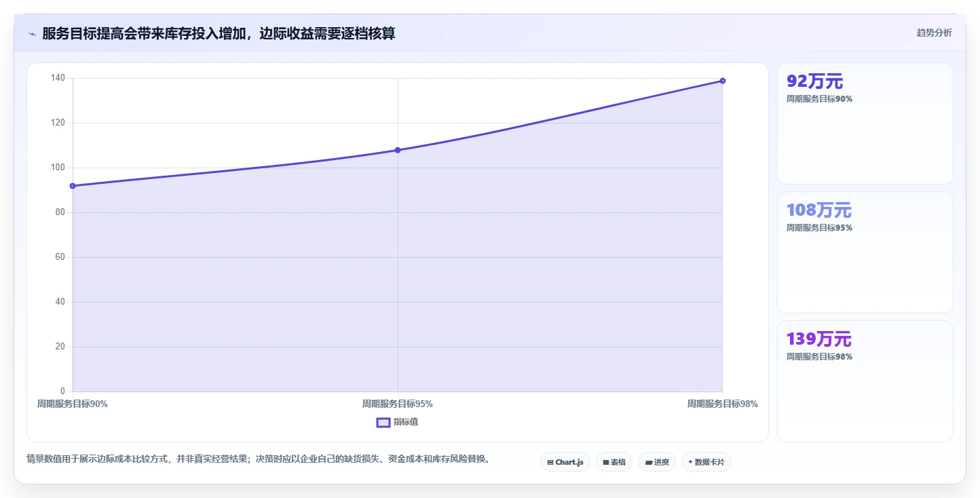Click the 数据卡片 tag chip
Viewport: 980px width, 498px height.
pos(706,462)
